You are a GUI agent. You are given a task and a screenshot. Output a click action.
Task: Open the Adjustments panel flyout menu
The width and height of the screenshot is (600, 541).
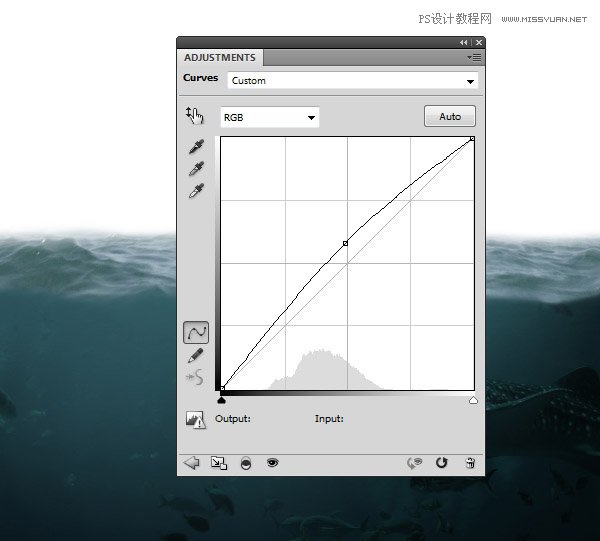(x=474, y=58)
